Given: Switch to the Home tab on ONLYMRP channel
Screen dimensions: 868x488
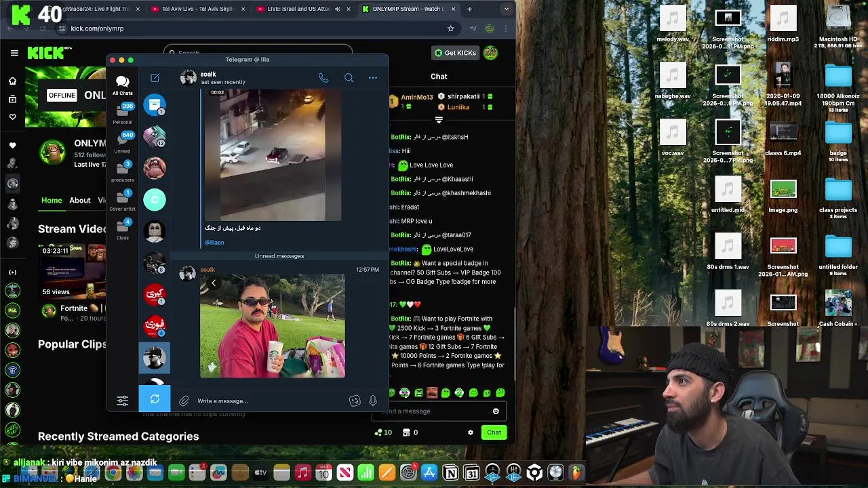Looking at the screenshot, I should coord(52,201).
